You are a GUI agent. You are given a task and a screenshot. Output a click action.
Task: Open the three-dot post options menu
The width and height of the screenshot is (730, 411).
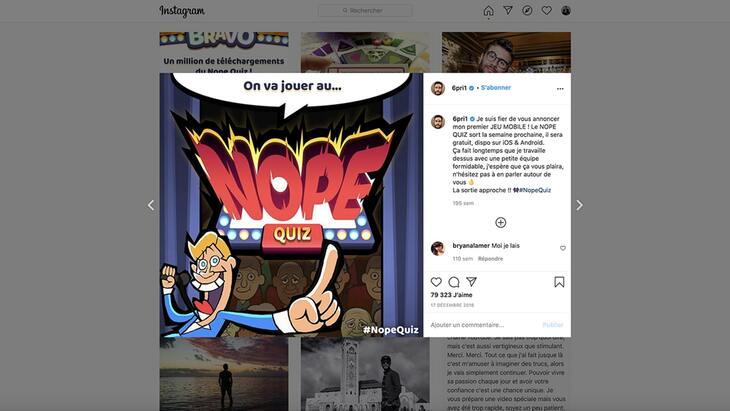coord(560,88)
